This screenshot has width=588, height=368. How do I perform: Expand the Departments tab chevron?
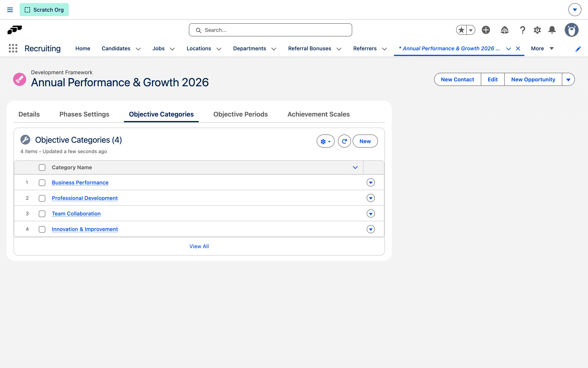coord(274,49)
